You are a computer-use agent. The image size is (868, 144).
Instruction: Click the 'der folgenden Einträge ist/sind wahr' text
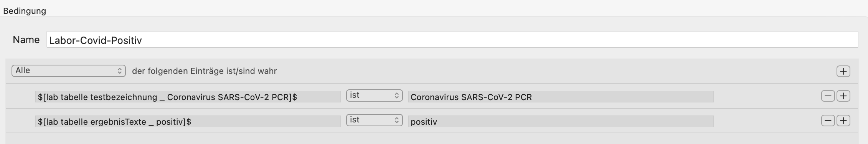click(205, 71)
